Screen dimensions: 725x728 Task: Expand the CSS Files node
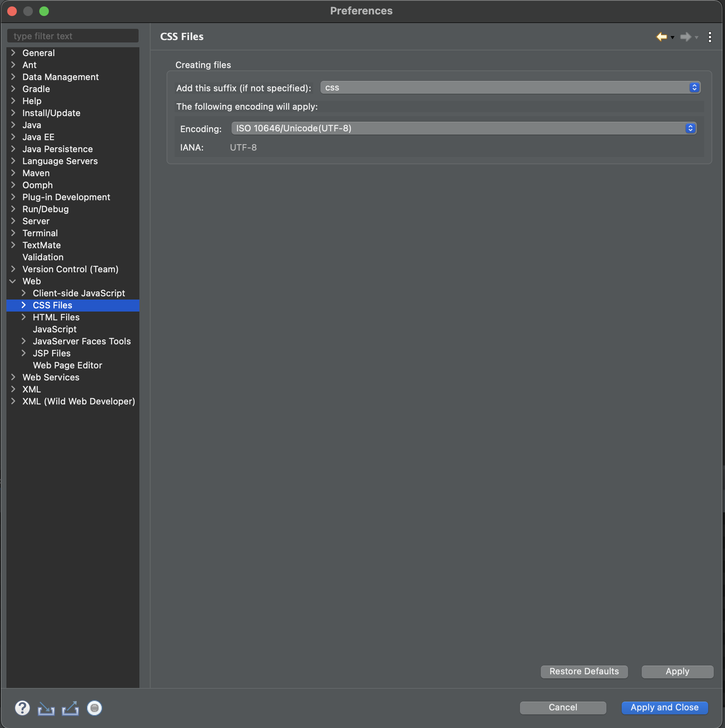[24, 305]
